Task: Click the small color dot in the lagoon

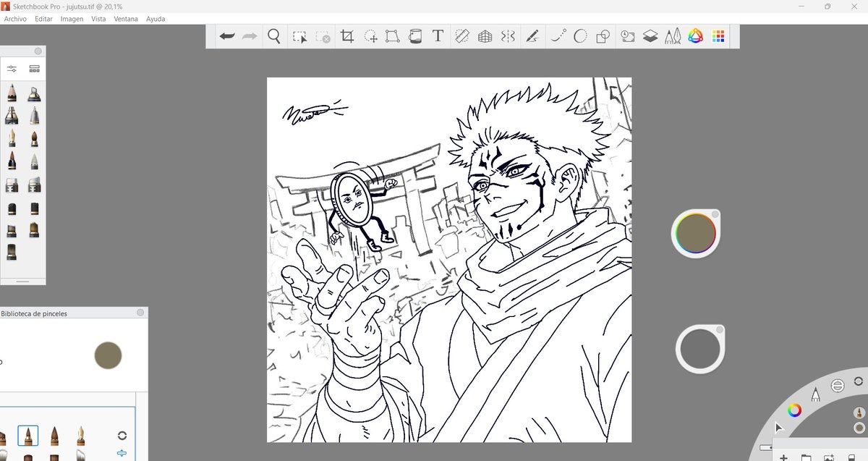Action: click(859, 428)
